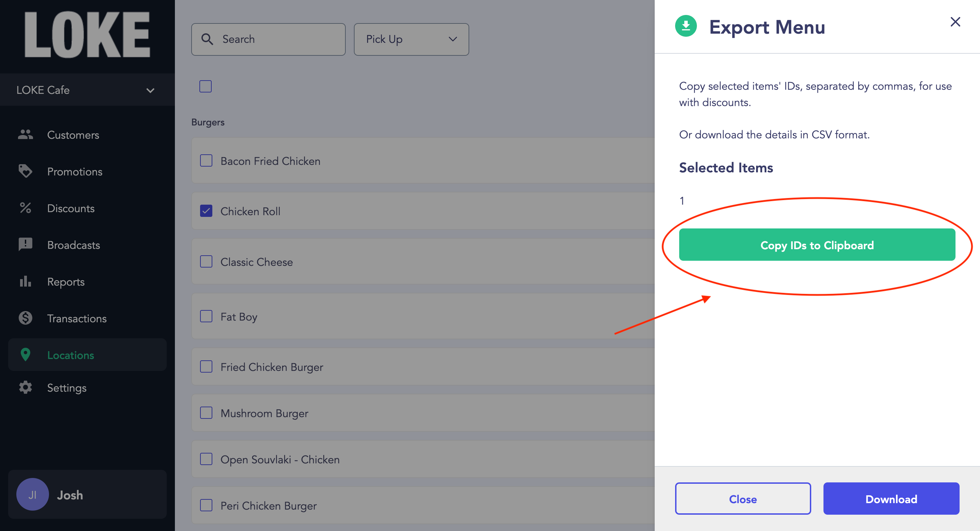Click the Download button
Viewport: 980px width, 531px height.
[x=891, y=498]
